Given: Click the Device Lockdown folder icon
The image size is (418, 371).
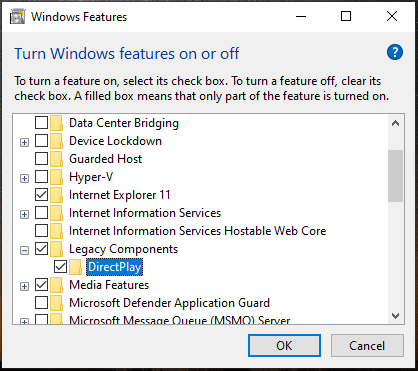Looking at the screenshot, I should (x=57, y=141).
